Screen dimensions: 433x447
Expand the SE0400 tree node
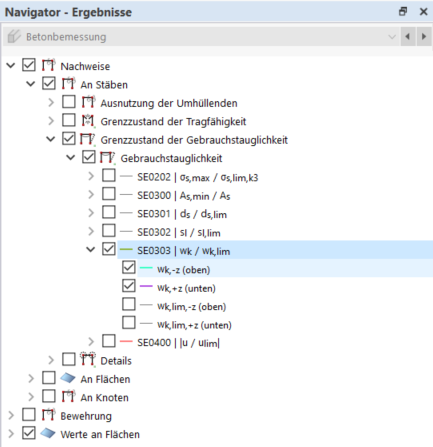click(x=91, y=342)
